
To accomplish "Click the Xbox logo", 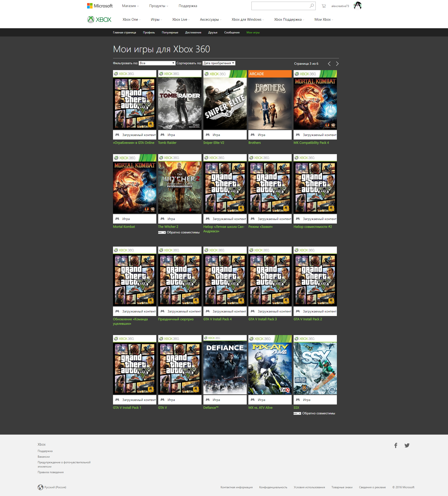I will click(x=99, y=20).
